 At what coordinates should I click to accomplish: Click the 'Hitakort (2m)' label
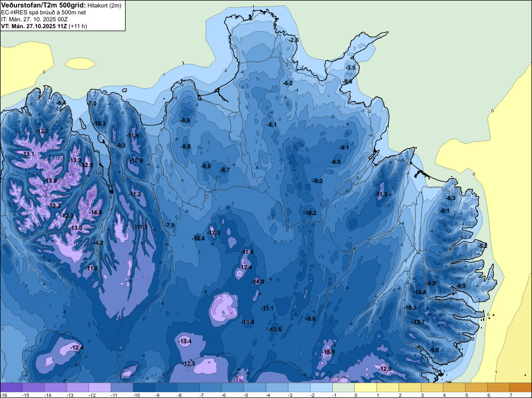(104, 5)
